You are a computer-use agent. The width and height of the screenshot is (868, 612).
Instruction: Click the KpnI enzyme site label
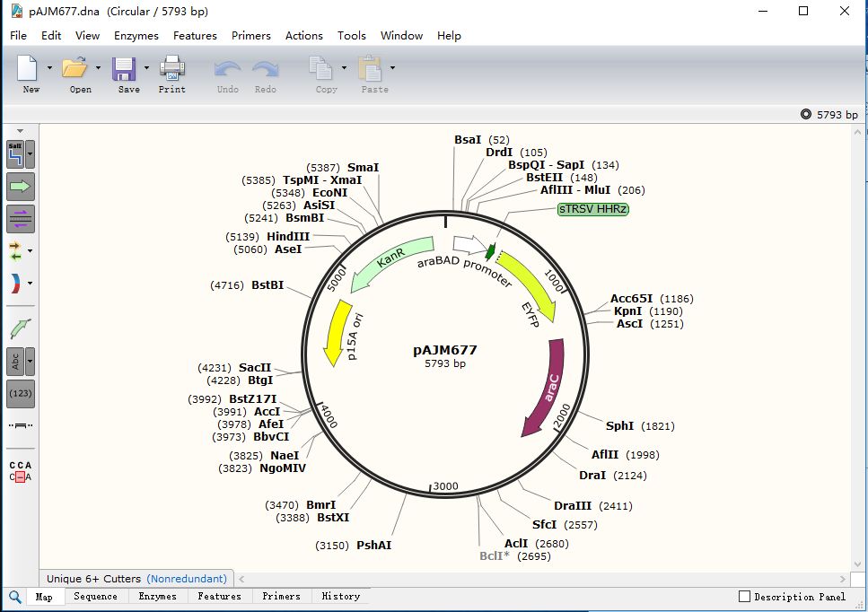(627, 311)
